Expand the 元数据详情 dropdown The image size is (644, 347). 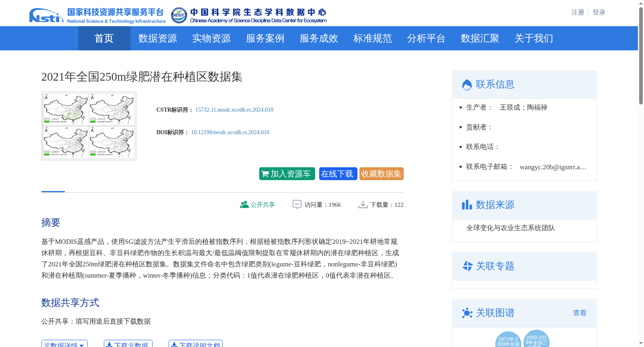click(64, 344)
